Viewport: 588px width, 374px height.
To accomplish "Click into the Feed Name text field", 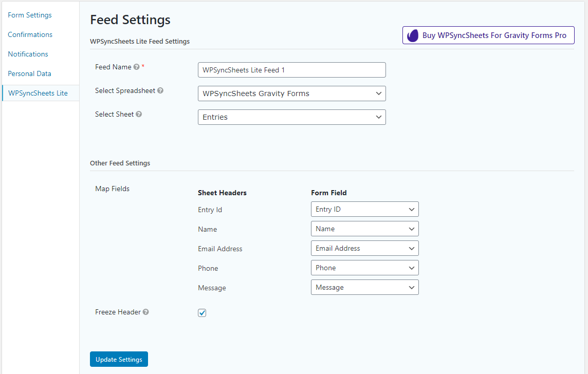I will coord(292,70).
